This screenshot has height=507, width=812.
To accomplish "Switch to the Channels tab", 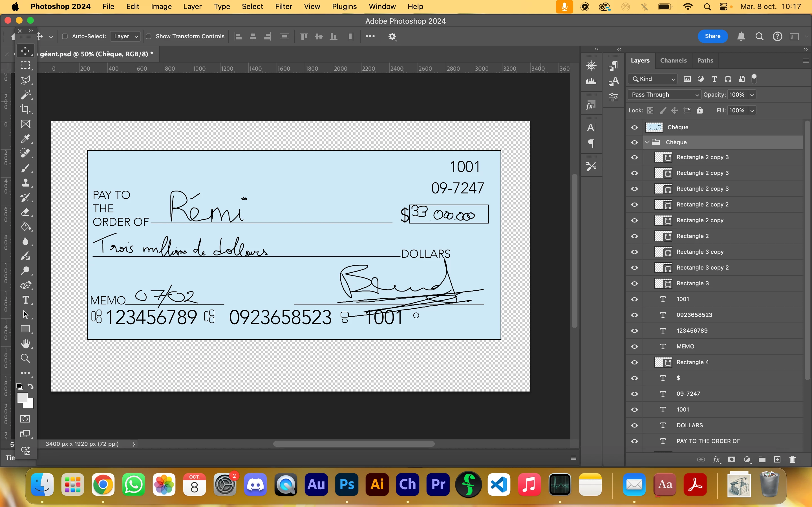I will 673,60.
